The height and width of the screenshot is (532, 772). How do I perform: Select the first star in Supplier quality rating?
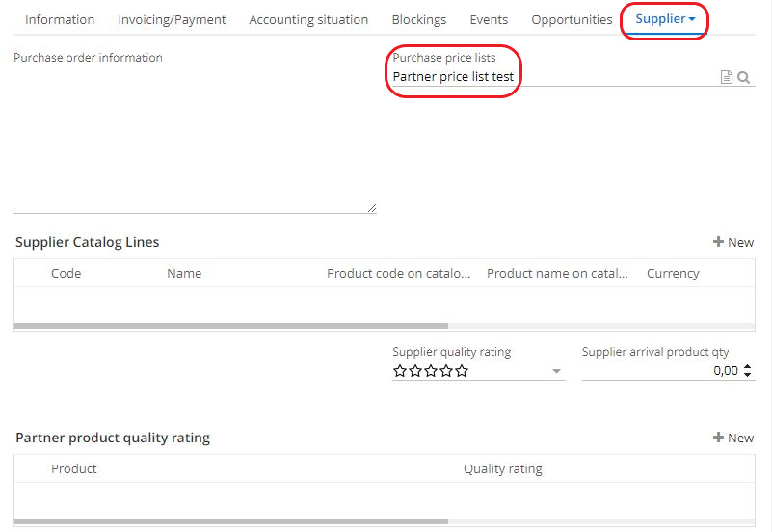(x=400, y=371)
